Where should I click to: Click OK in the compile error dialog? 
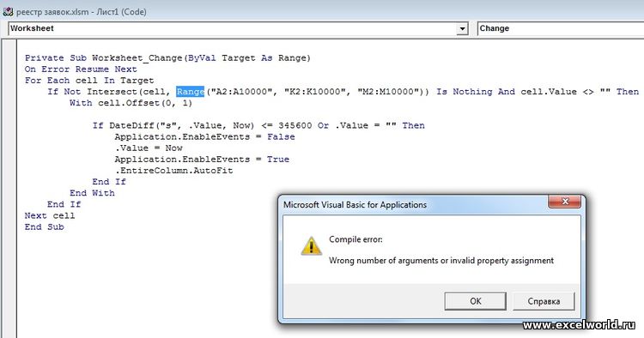click(x=475, y=301)
